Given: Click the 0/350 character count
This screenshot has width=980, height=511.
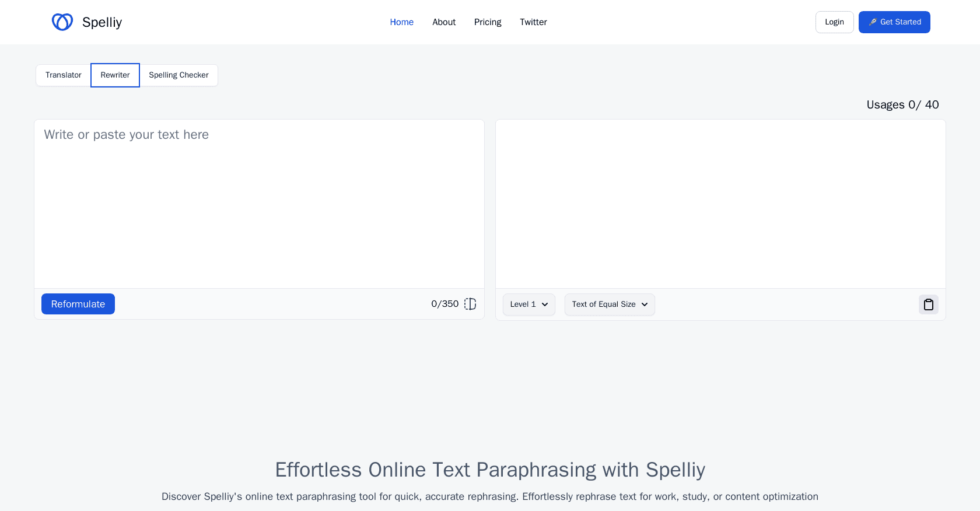Looking at the screenshot, I should coord(444,304).
